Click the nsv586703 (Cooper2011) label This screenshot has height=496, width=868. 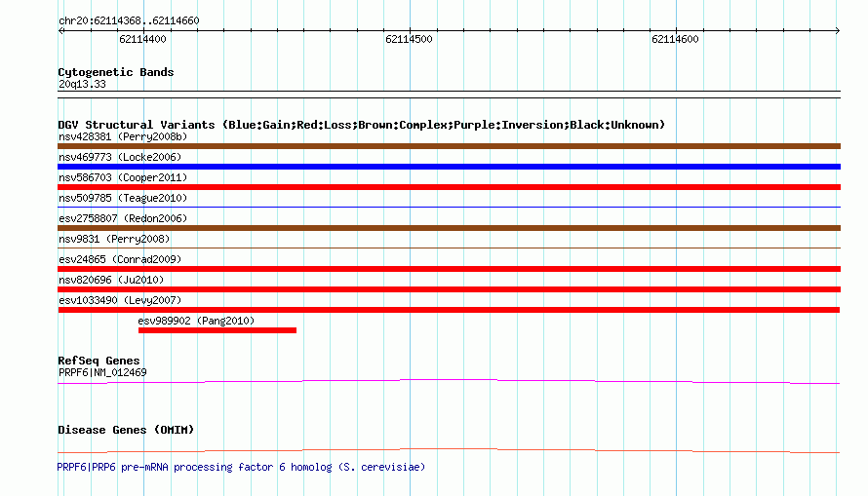point(123,177)
